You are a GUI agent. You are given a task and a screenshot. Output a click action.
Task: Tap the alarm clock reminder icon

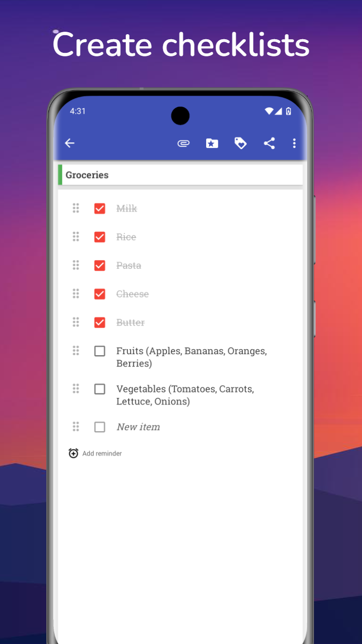(73, 453)
